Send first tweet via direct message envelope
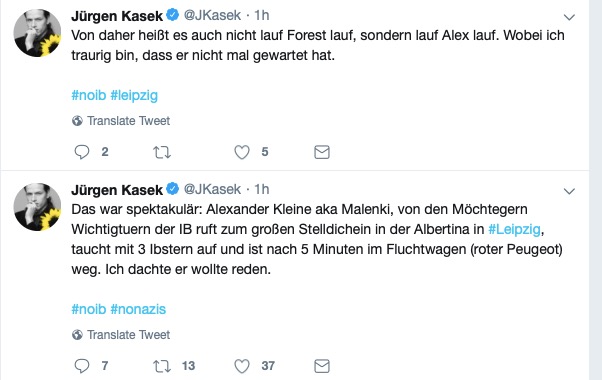 click(322, 152)
